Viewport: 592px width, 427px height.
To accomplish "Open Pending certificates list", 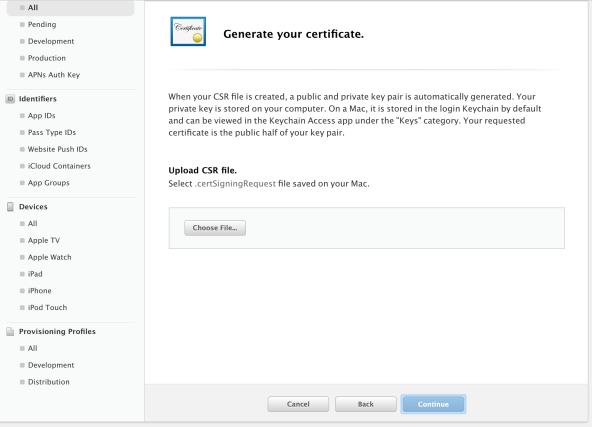I will tap(42, 25).
